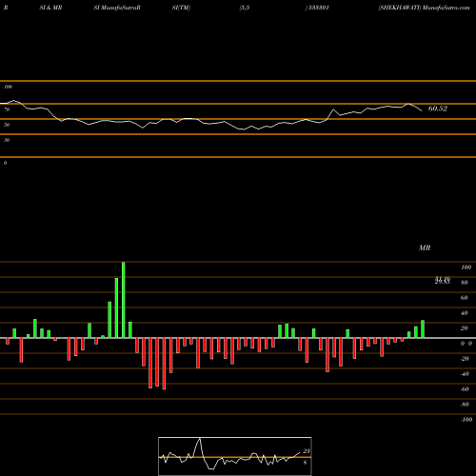Click the "SI MunafaSutraR" header text
Screen dimensions: 476x476
[117, 8]
